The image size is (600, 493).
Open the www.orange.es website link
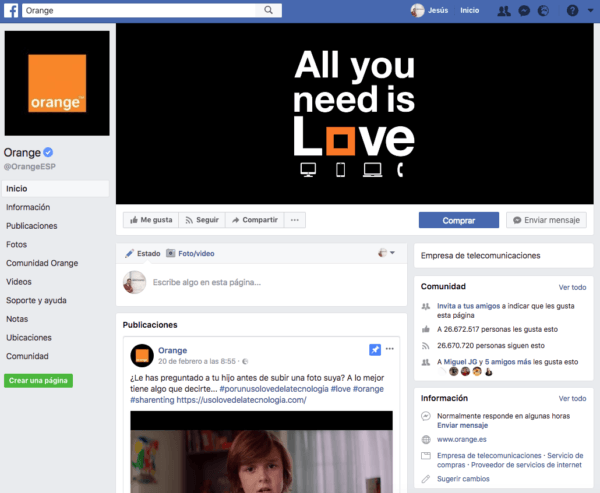[461, 439]
